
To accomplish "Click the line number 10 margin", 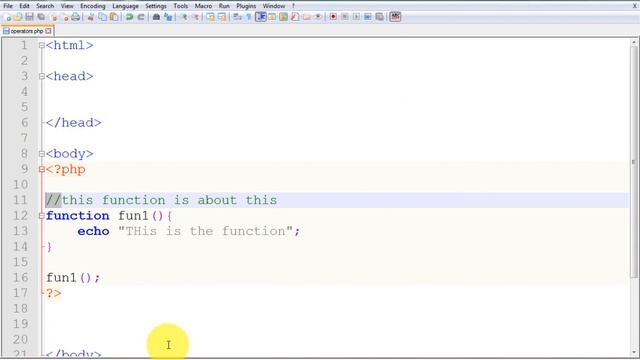I will click(20, 185).
